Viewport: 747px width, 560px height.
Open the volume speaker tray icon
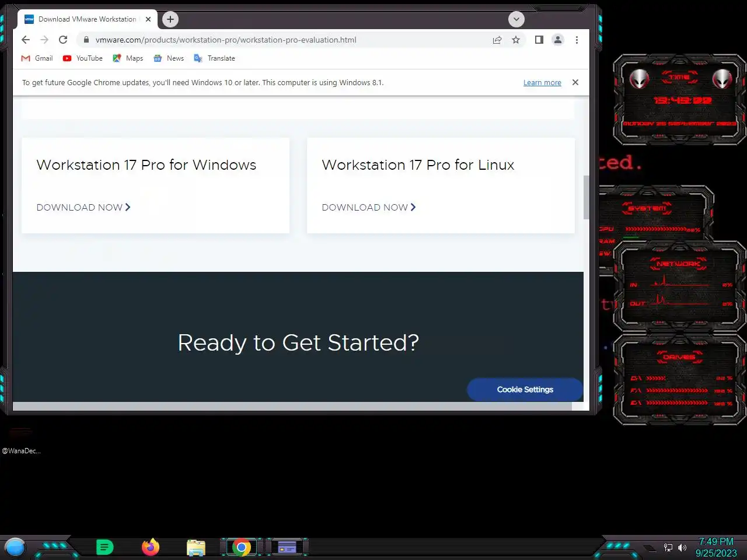(x=682, y=548)
